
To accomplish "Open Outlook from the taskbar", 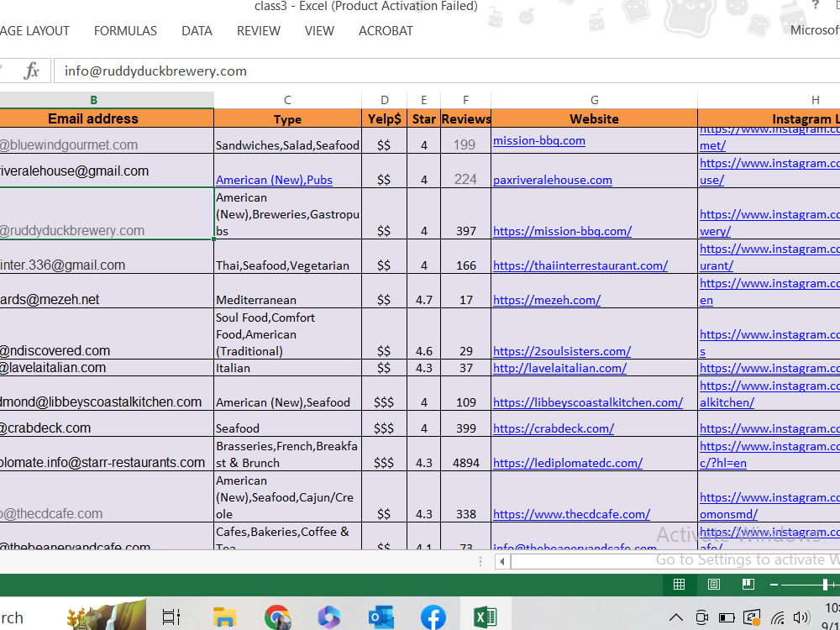I will (x=381, y=617).
